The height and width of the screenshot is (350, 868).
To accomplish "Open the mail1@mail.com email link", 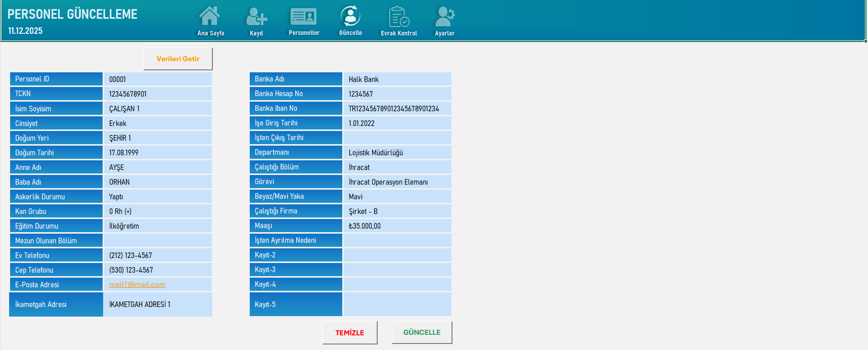I will pyautogui.click(x=138, y=285).
